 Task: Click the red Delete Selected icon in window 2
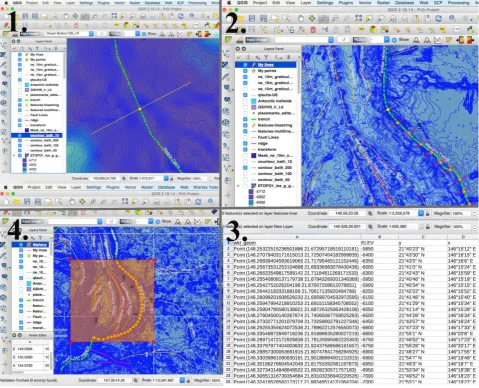313,30
